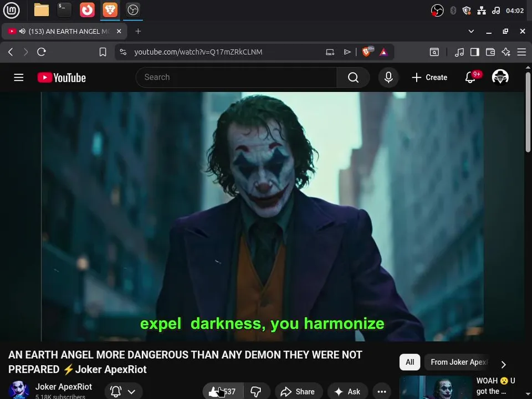Switch to Brave browser in the panel

(110, 10)
